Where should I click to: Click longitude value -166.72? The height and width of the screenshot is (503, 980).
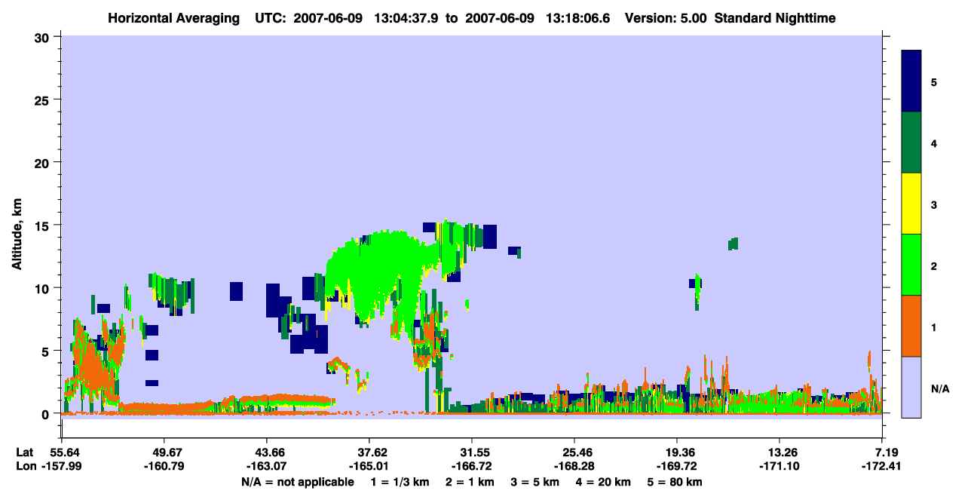(471, 467)
